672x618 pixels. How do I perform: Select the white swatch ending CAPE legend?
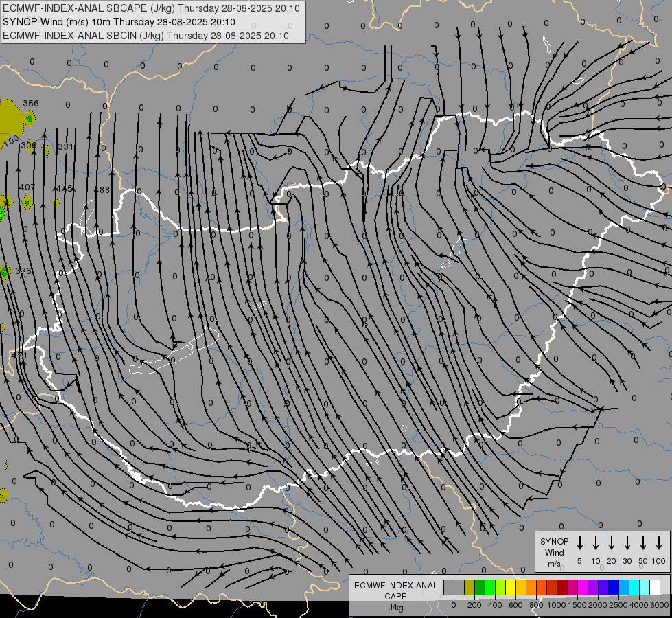click(654, 587)
